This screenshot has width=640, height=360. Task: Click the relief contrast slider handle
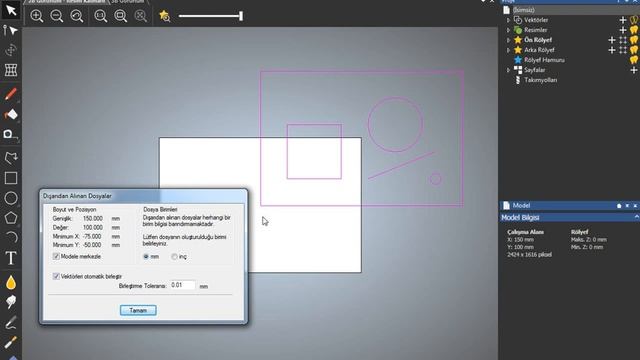click(x=241, y=16)
